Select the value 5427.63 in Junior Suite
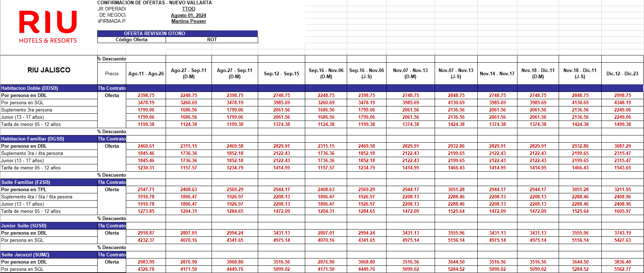The image size is (644, 273). tap(622, 240)
